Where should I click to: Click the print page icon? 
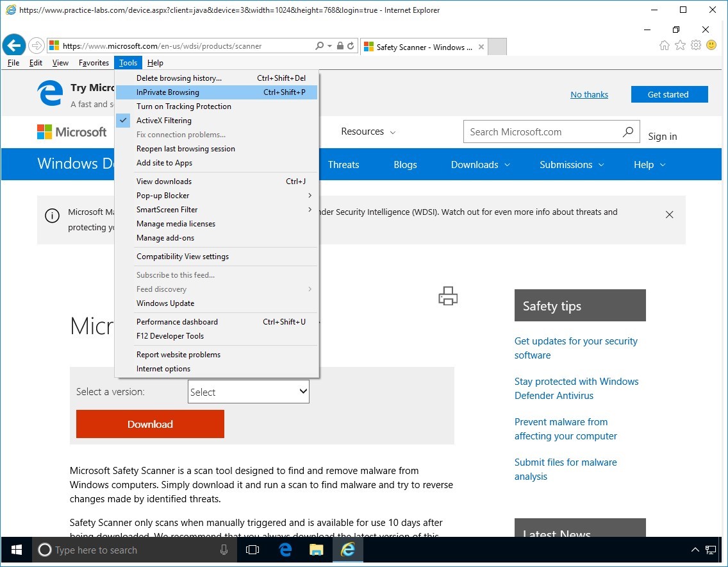(x=448, y=296)
